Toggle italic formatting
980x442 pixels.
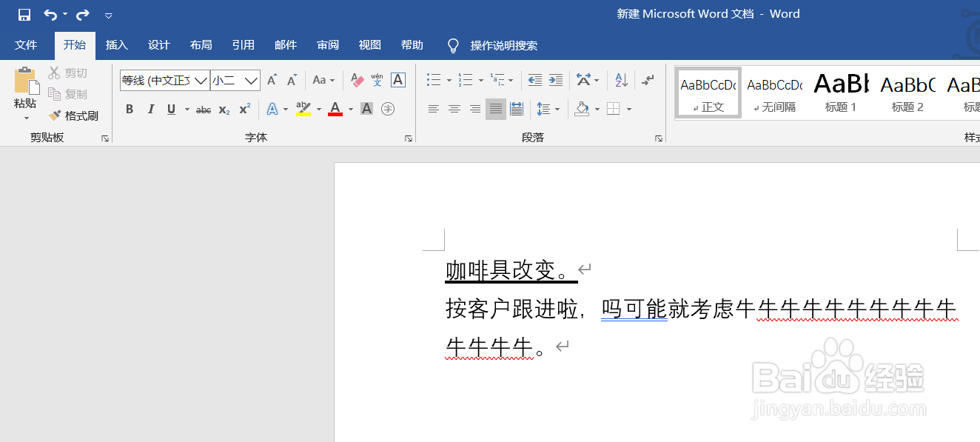151,109
